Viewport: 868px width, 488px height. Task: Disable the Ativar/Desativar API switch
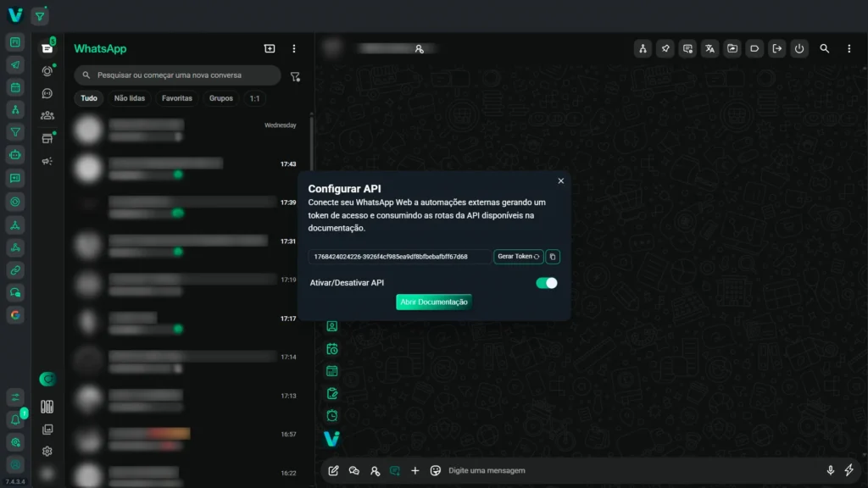(x=547, y=283)
